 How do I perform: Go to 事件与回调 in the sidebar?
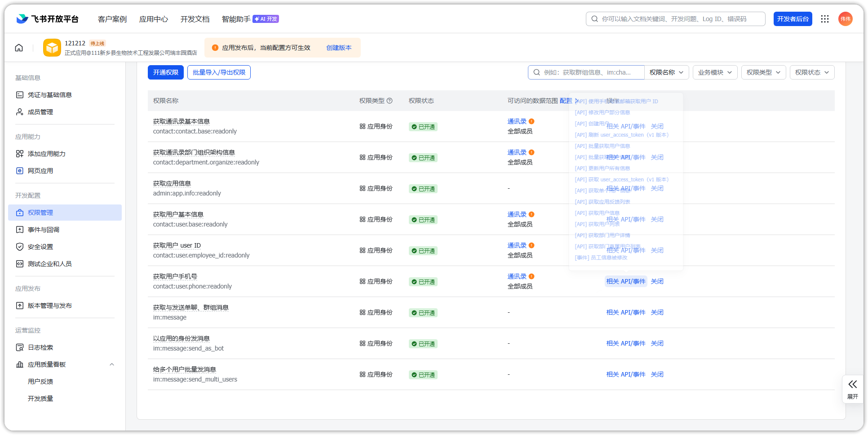[44, 230]
